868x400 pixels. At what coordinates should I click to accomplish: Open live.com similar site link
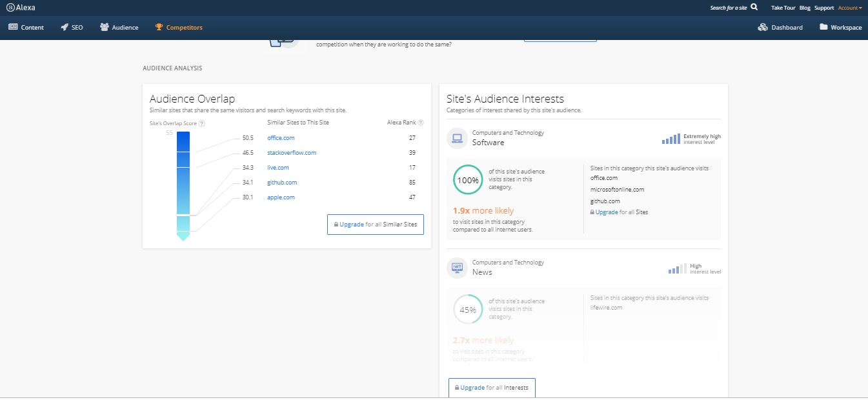click(278, 168)
